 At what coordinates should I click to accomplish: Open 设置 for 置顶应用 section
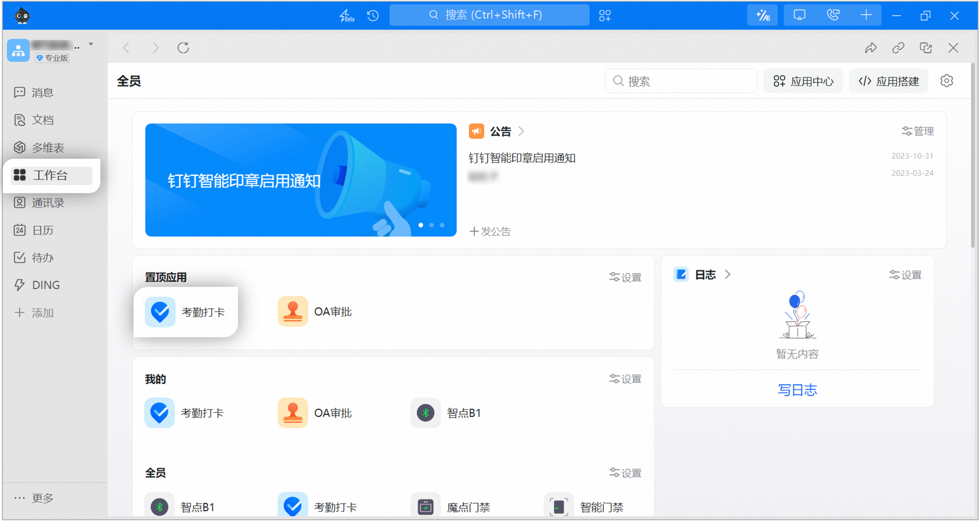pyautogui.click(x=625, y=277)
